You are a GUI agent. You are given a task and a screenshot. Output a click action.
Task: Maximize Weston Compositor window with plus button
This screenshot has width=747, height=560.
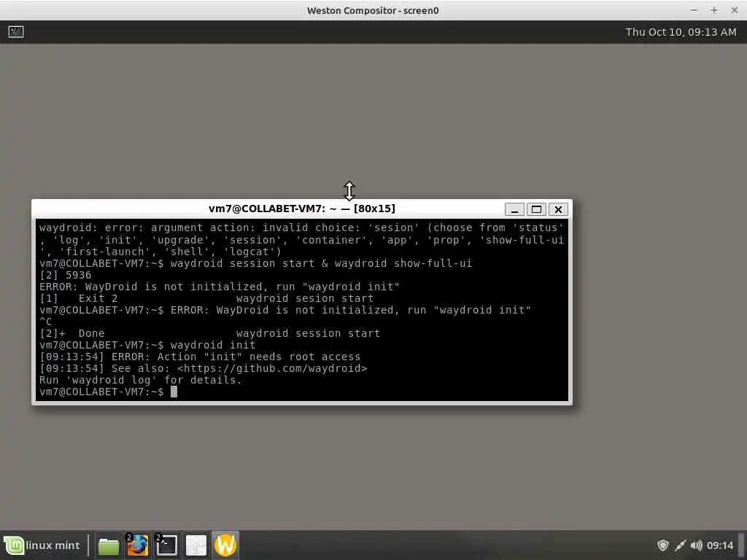point(713,10)
